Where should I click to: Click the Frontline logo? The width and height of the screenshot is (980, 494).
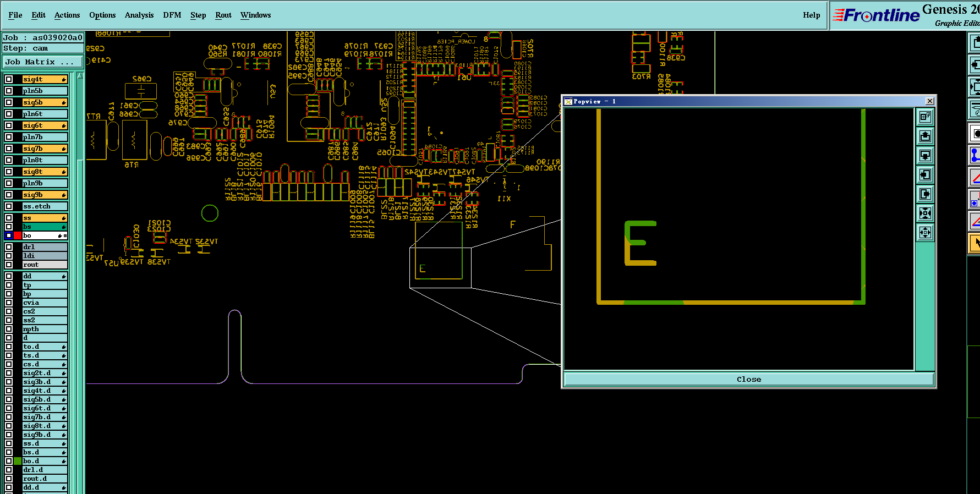click(876, 15)
